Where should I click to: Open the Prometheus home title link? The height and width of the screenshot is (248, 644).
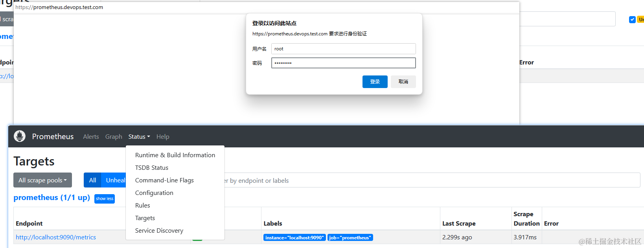[x=53, y=136]
